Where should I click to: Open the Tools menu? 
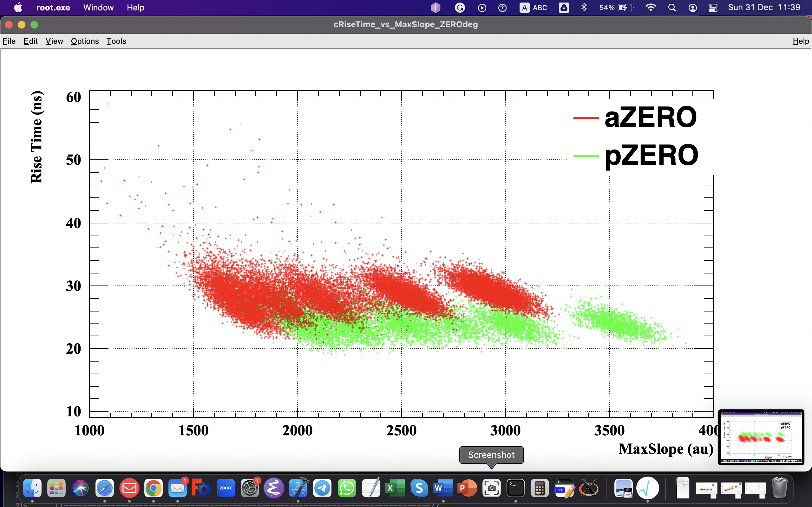pos(116,41)
